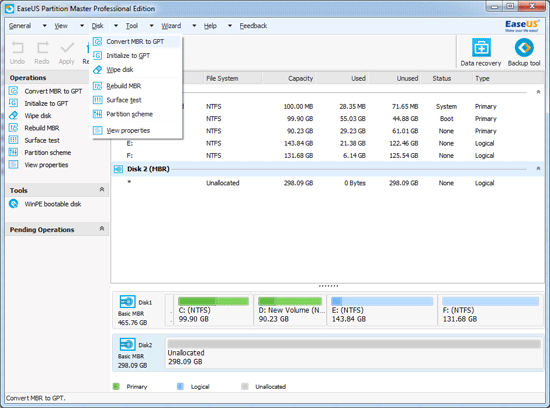Image resolution: width=550 pixels, height=408 pixels.
Task: Click the Apply checkmark icon
Action: (x=67, y=48)
